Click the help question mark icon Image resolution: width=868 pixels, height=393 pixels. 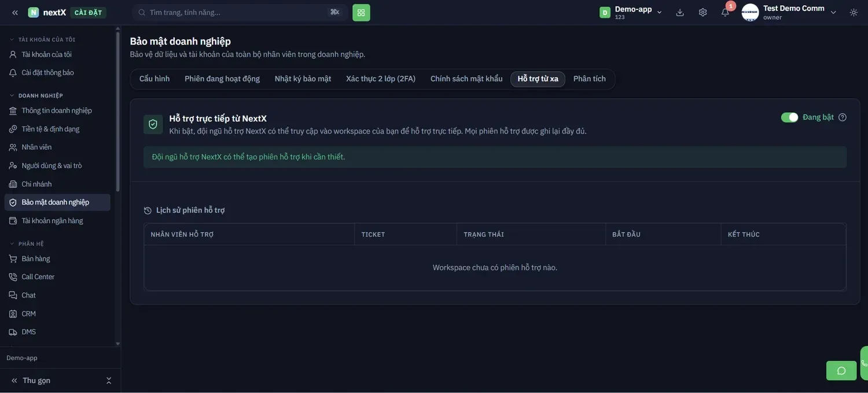843,117
